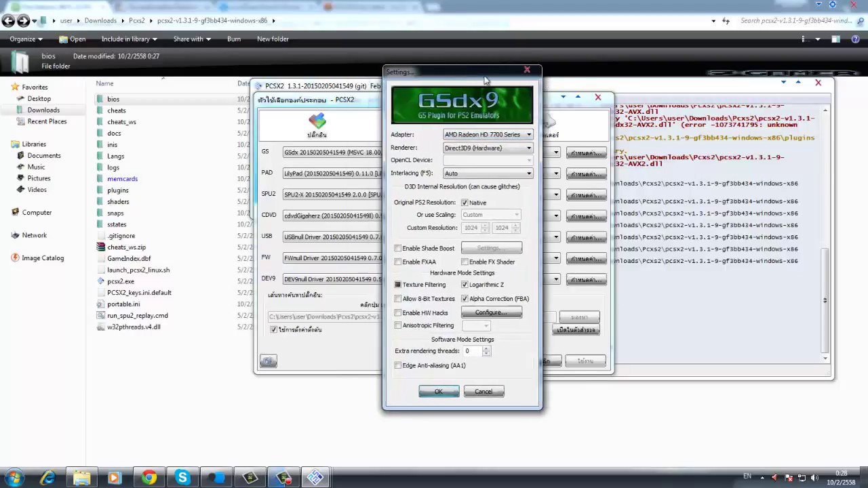868x488 pixels.
Task: Toggle Native resolution checkbox
Action: (465, 203)
